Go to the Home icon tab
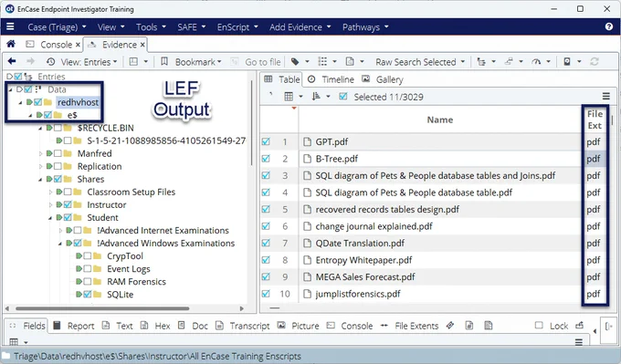This screenshot has height=364, width=621. pos(11,44)
